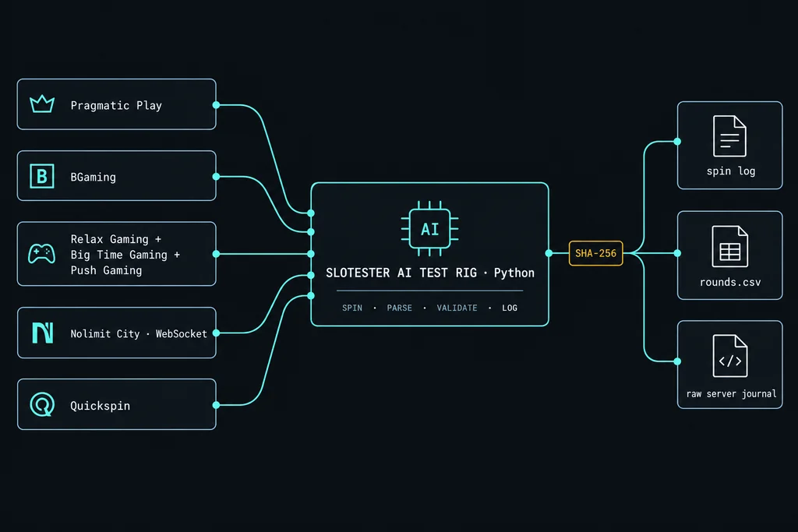Click the output dot on Quickspin box
Viewport: 798px width, 532px height.
pyautogui.click(x=217, y=405)
